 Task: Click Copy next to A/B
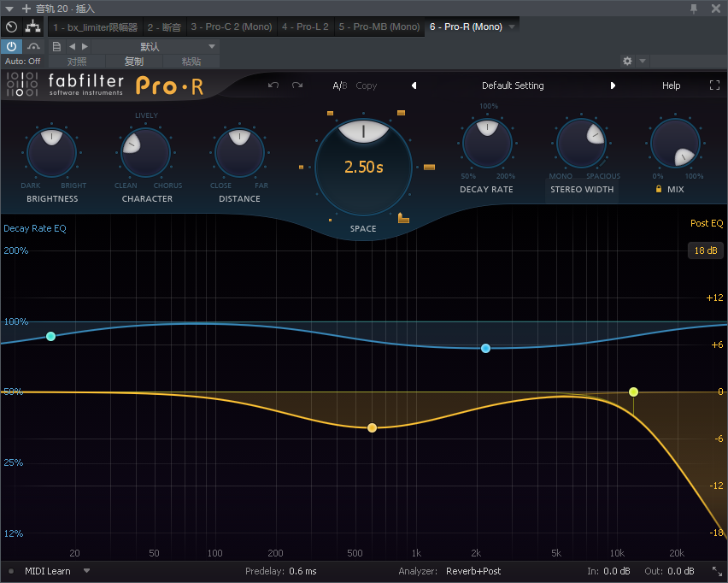coord(367,85)
